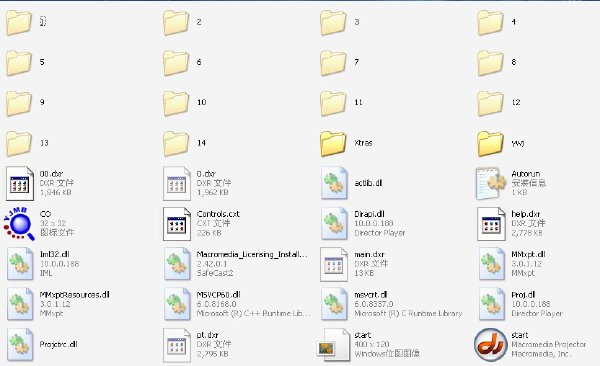Select the actlib.dll file icon

[334, 183]
